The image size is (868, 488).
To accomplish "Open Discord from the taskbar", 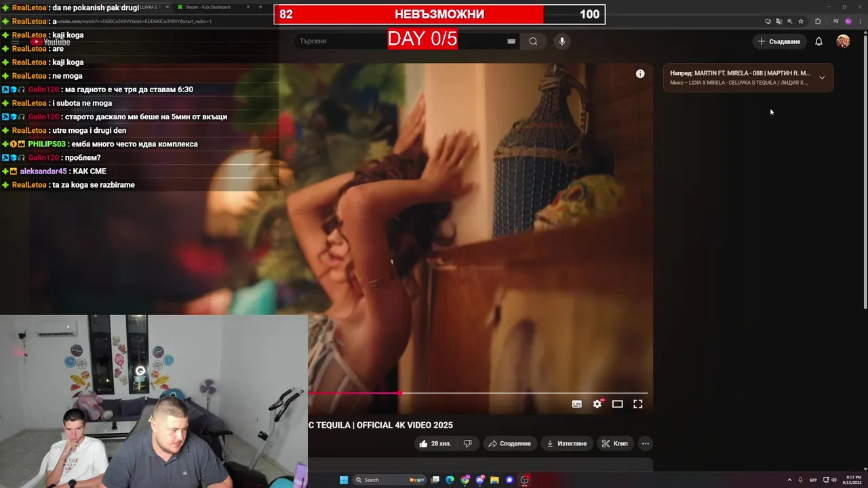I will pos(480,480).
